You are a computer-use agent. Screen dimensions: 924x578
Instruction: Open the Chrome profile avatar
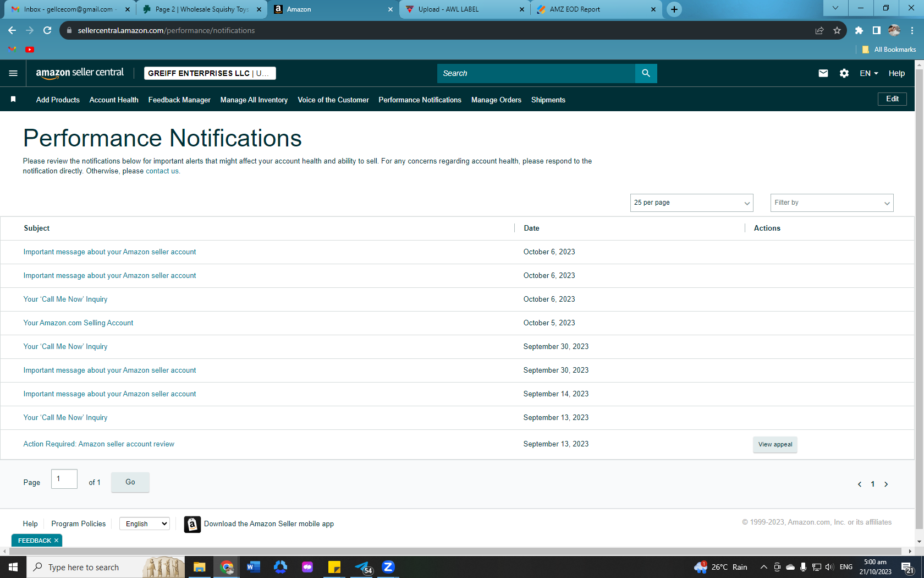[894, 30]
